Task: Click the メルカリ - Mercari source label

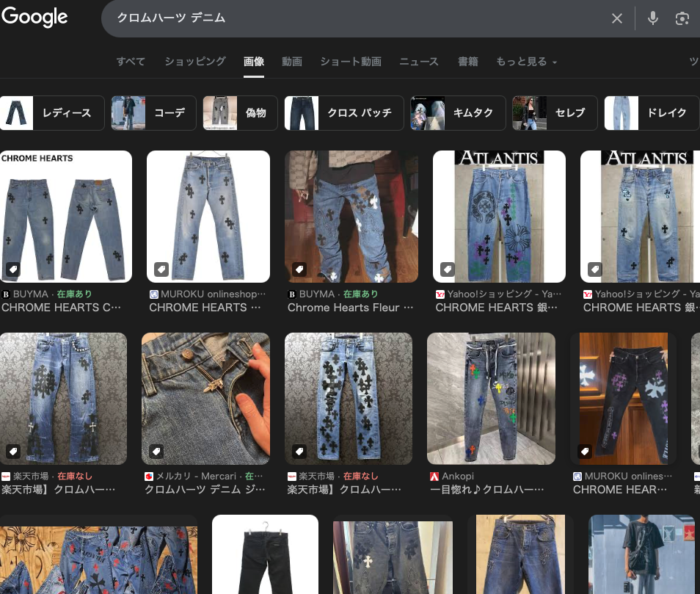Action: pyautogui.click(x=196, y=477)
